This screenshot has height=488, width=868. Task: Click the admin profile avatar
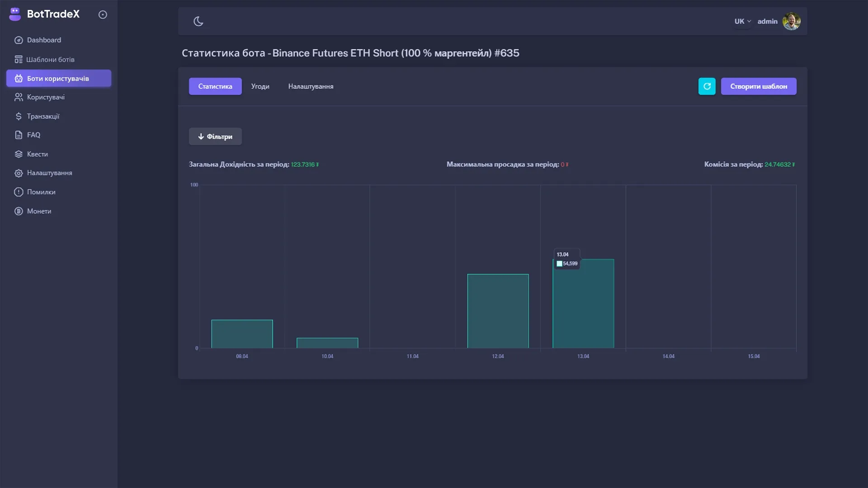click(792, 21)
